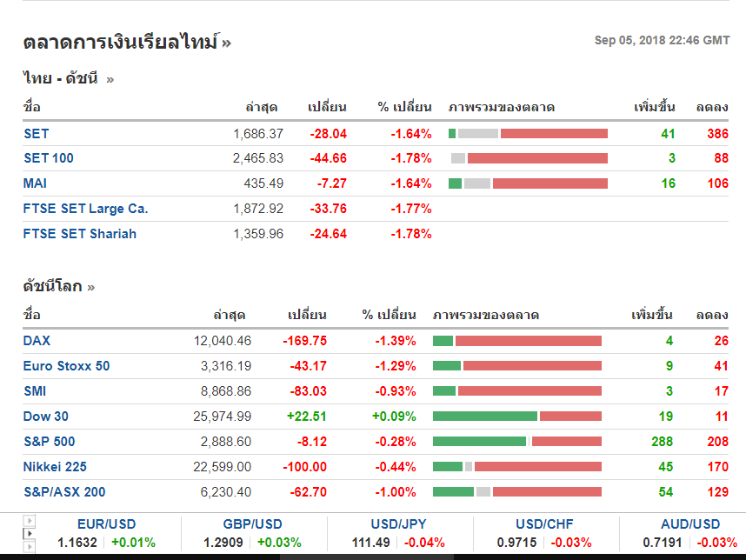Select the MAI index link
The width and height of the screenshot is (746, 560).
point(36,183)
